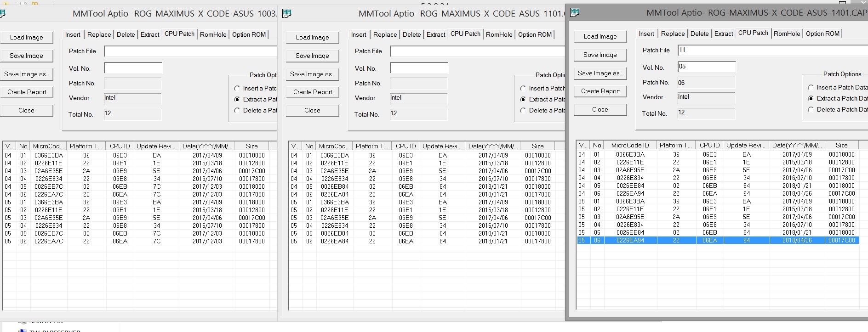
Task: Select Extract a Patch Data radio in 1003 window
Action: pos(237,99)
